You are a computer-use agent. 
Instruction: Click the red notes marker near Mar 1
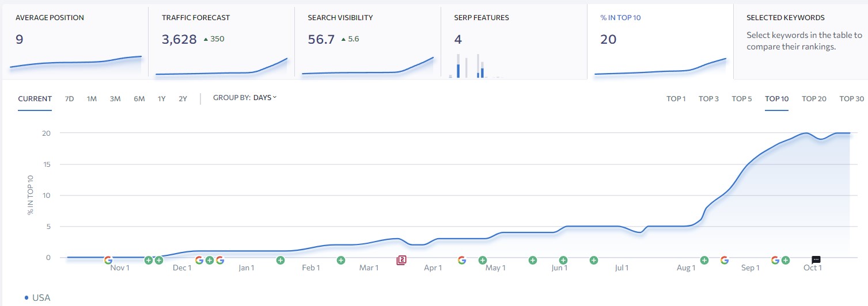[x=401, y=260]
